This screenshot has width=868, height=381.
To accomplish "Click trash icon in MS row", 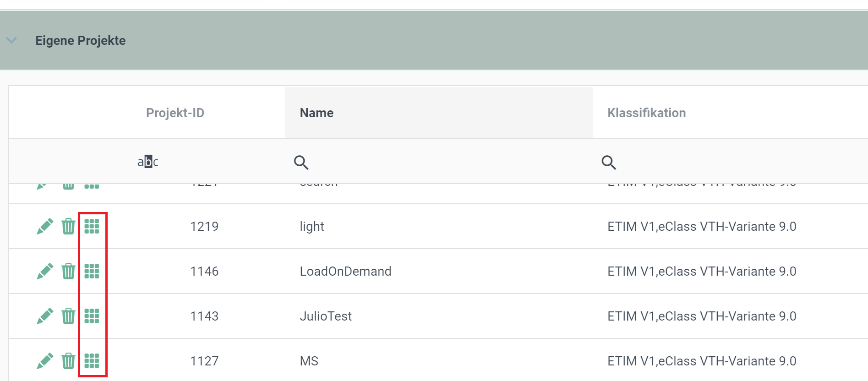I will [68, 361].
